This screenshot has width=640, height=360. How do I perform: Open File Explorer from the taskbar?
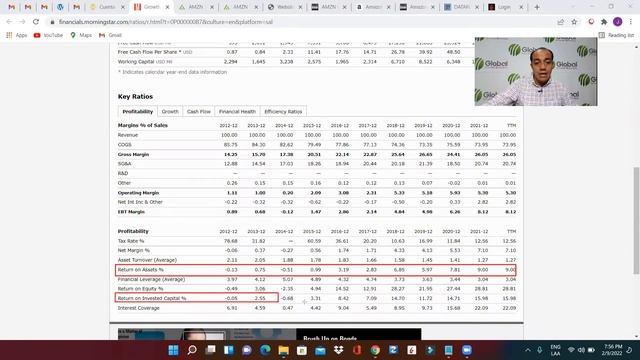click(284, 350)
